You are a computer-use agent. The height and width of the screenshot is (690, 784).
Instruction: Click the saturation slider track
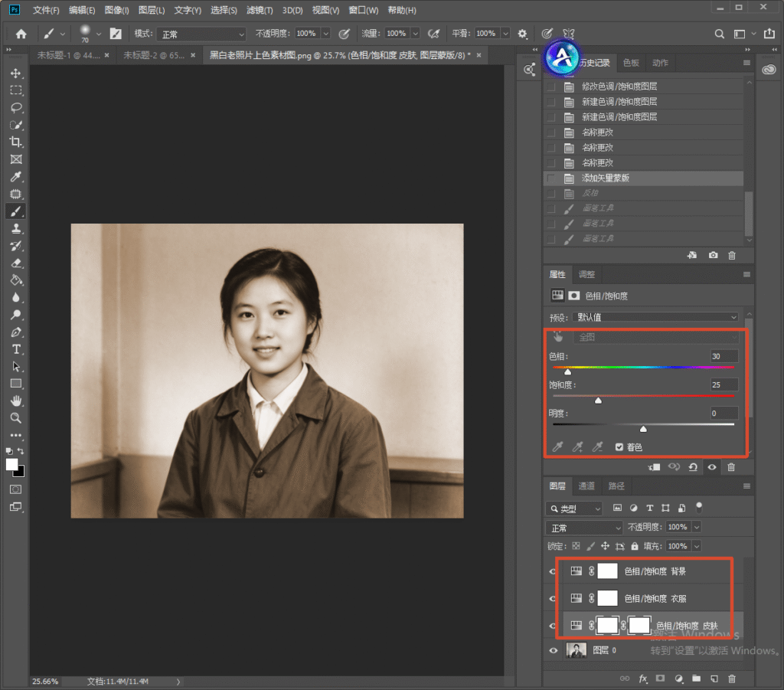[x=643, y=396]
